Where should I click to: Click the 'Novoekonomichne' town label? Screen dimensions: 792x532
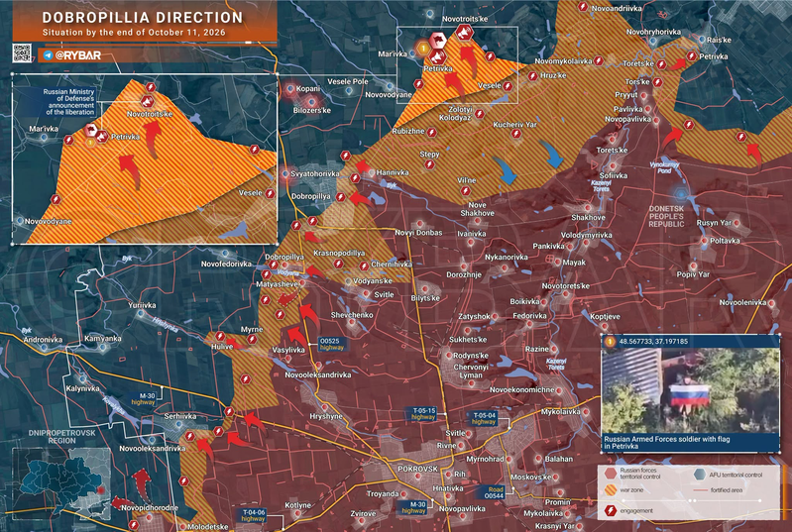pos(521,390)
